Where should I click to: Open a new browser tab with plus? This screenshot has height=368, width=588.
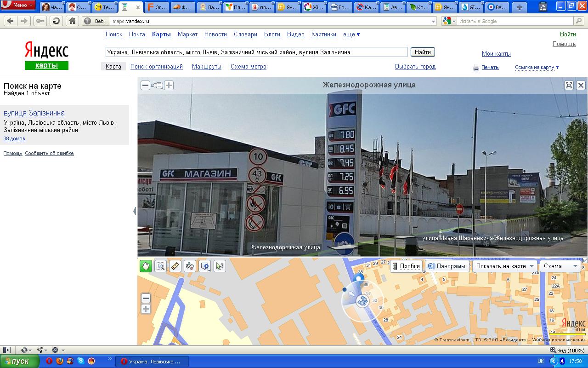tap(519, 7)
